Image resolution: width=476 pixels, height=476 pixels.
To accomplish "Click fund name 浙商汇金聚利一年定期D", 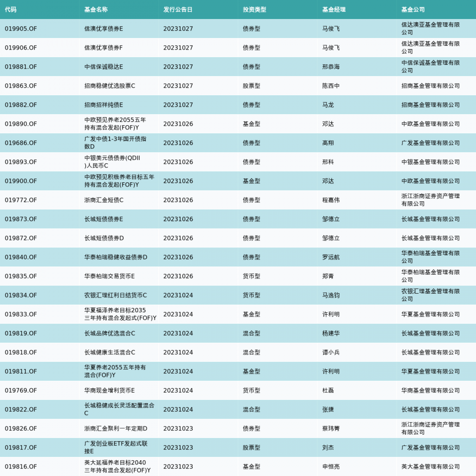I will pos(116,428).
